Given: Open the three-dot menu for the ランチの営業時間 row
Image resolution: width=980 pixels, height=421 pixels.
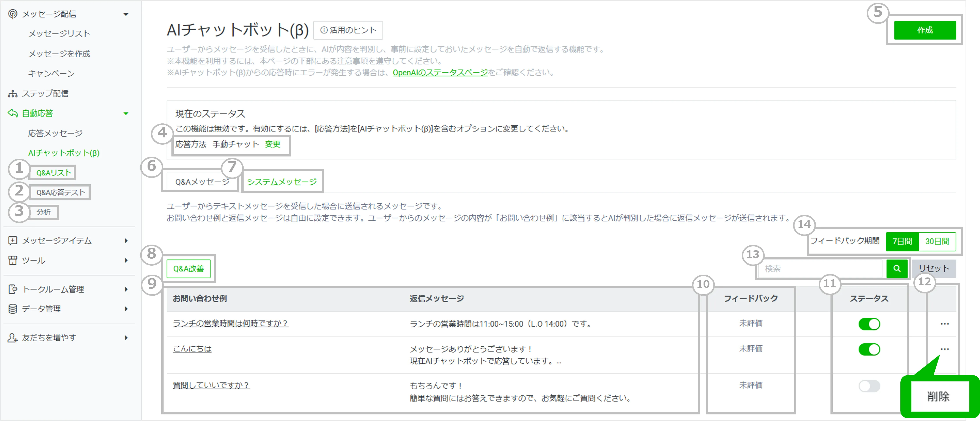Looking at the screenshot, I should pos(945,324).
